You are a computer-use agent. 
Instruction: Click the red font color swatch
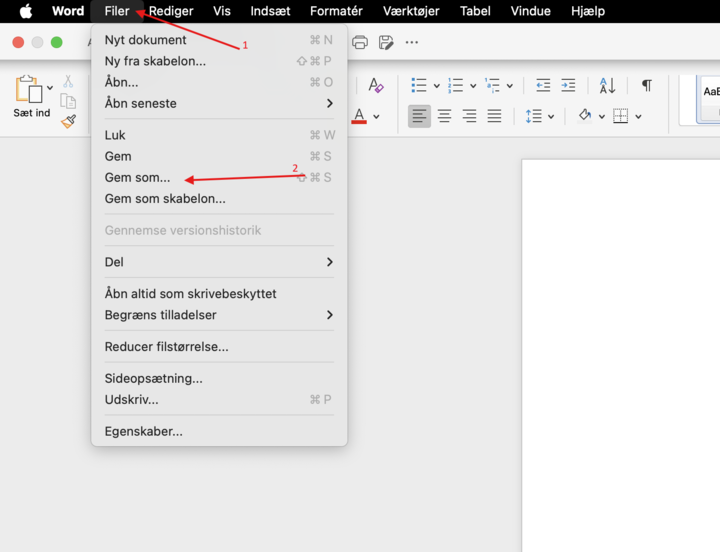(x=359, y=116)
